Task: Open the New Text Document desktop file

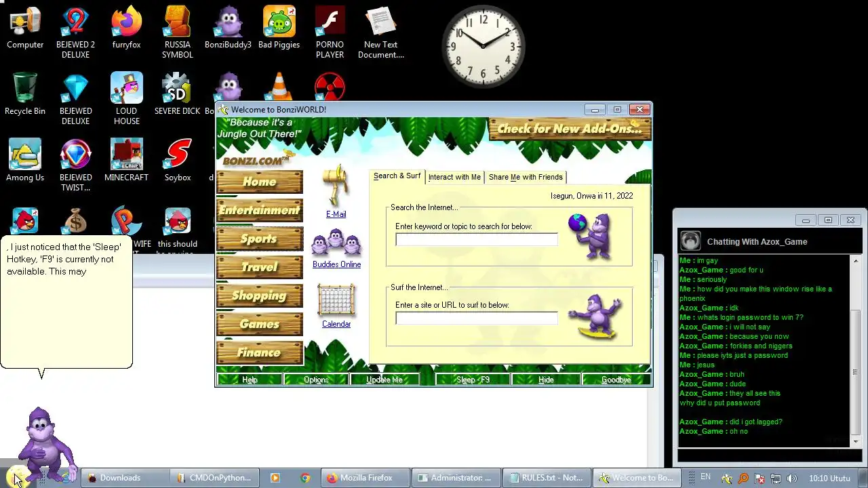Action: pos(380,33)
